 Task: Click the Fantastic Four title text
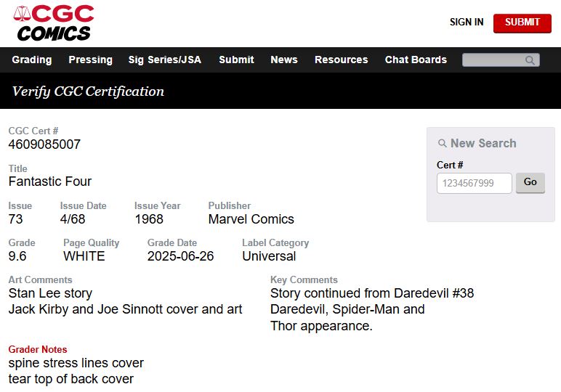pyautogui.click(x=50, y=181)
